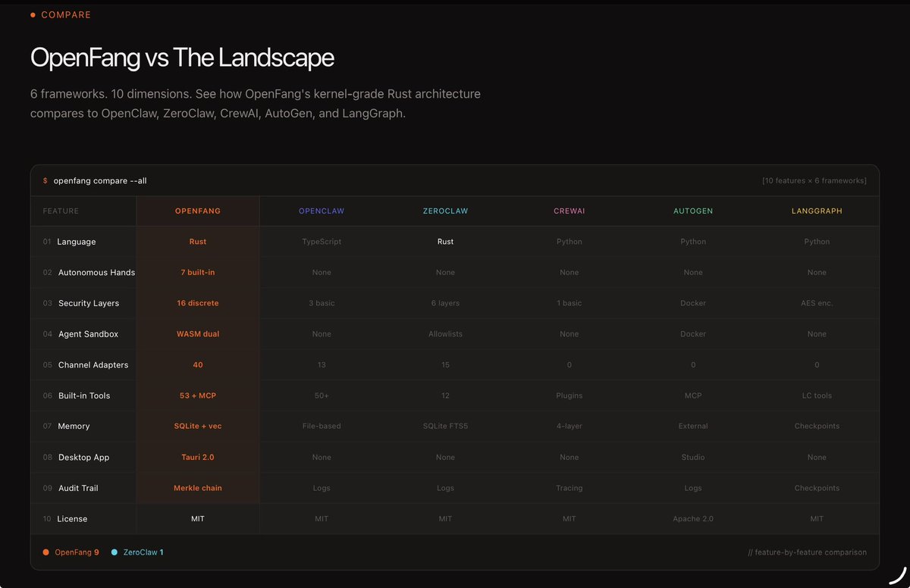Click the '40' channel adapters cell
Viewport: 910px width, 588px height.
click(x=198, y=364)
